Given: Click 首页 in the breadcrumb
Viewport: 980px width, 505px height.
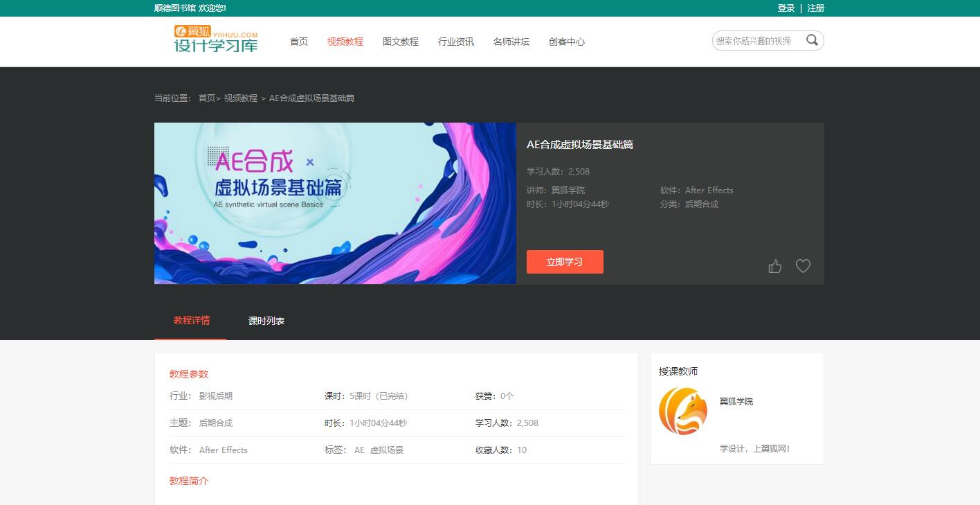Looking at the screenshot, I should point(207,98).
